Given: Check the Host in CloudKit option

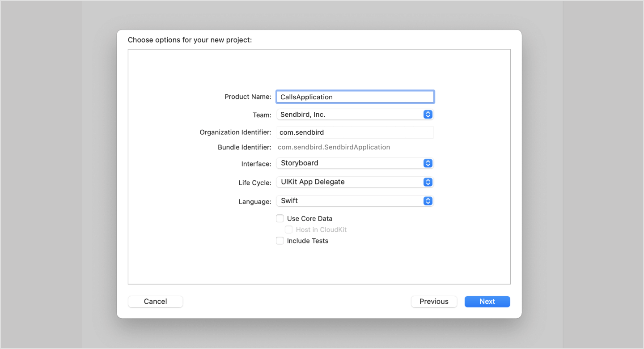Looking at the screenshot, I should coord(288,230).
